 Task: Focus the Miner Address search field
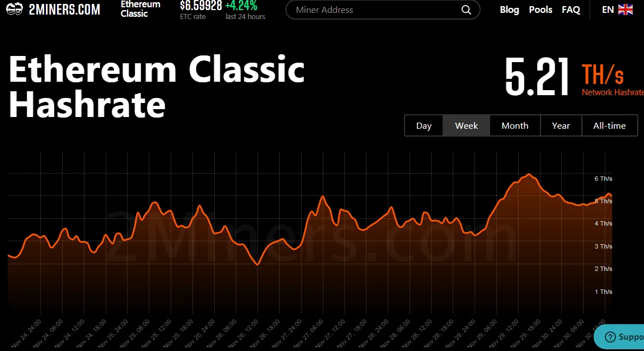click(x=382, y=10)
